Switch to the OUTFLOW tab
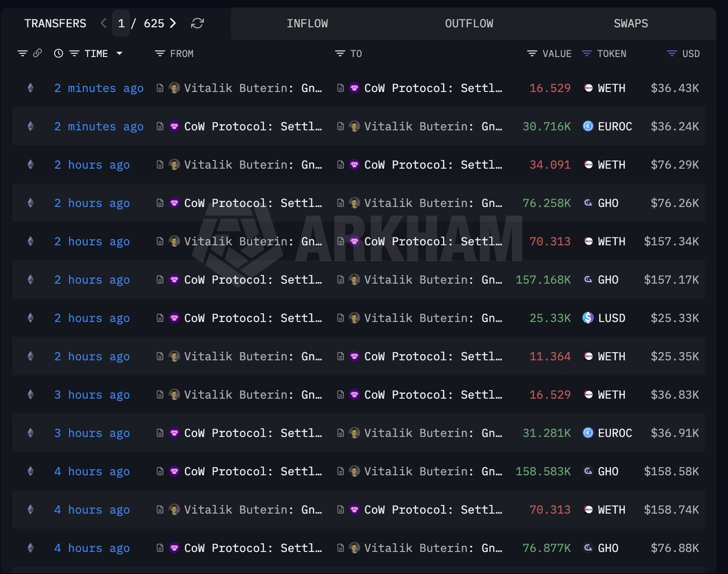The width and height of the screenshot is (728, 574). pyautogui.click(x=469, y=24)
